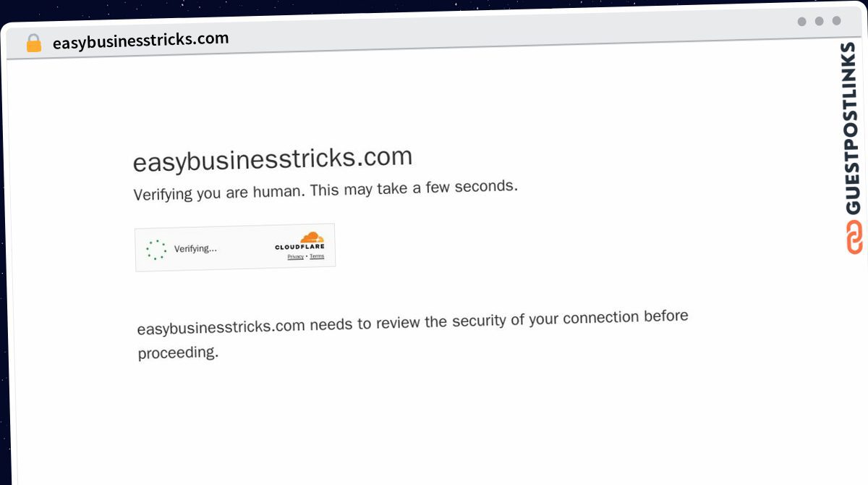
Task: Click the first gray window dot
Action: pyautogui.click(x=801, y=22)
